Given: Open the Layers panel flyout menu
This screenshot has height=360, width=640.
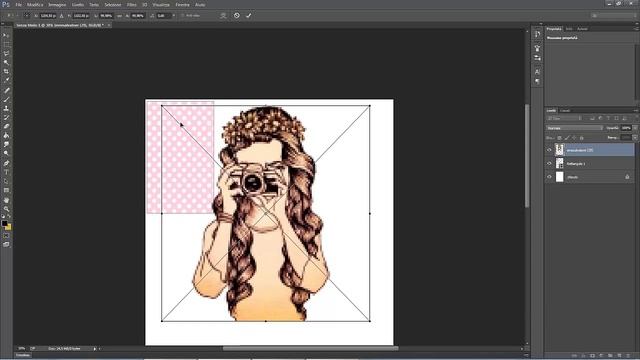Looking at the screenshot, I should (636, 111).
